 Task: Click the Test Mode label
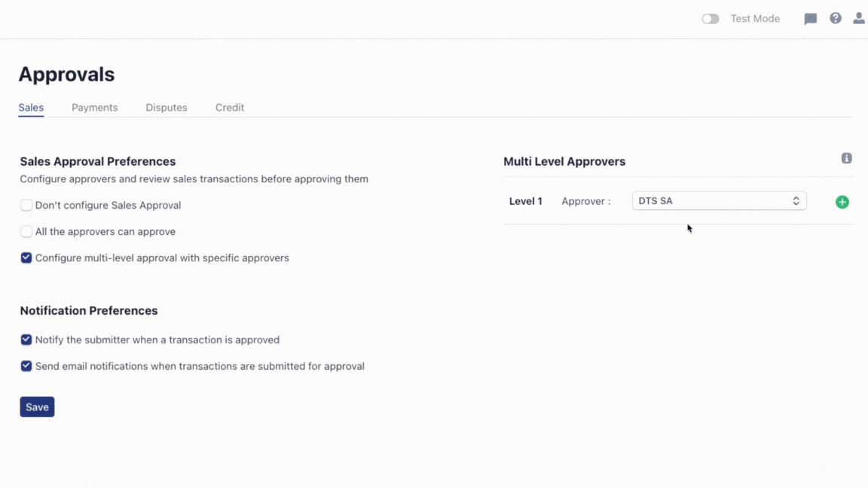[x=755, y=19]
